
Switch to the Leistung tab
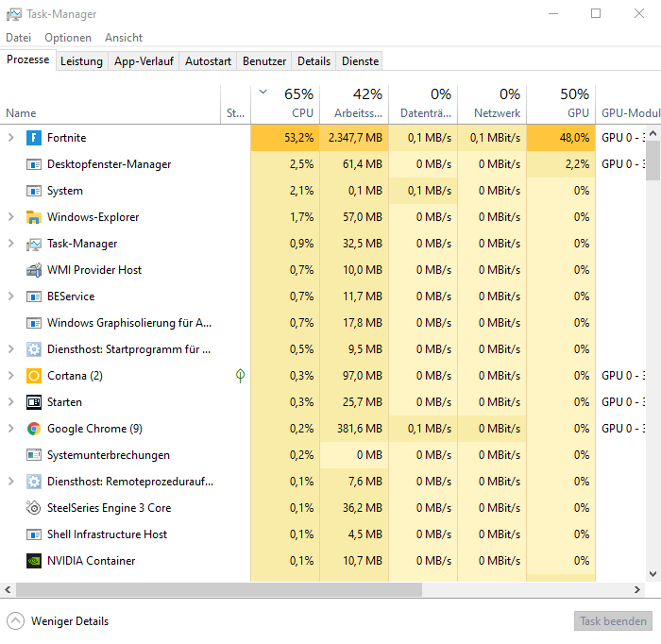(x=81, y=61)
